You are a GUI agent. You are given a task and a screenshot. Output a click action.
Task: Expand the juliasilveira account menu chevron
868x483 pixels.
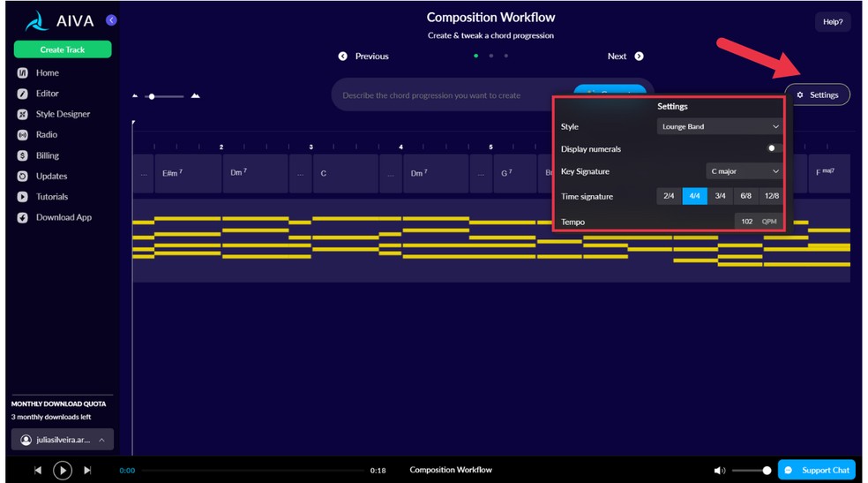coord(101,440)
